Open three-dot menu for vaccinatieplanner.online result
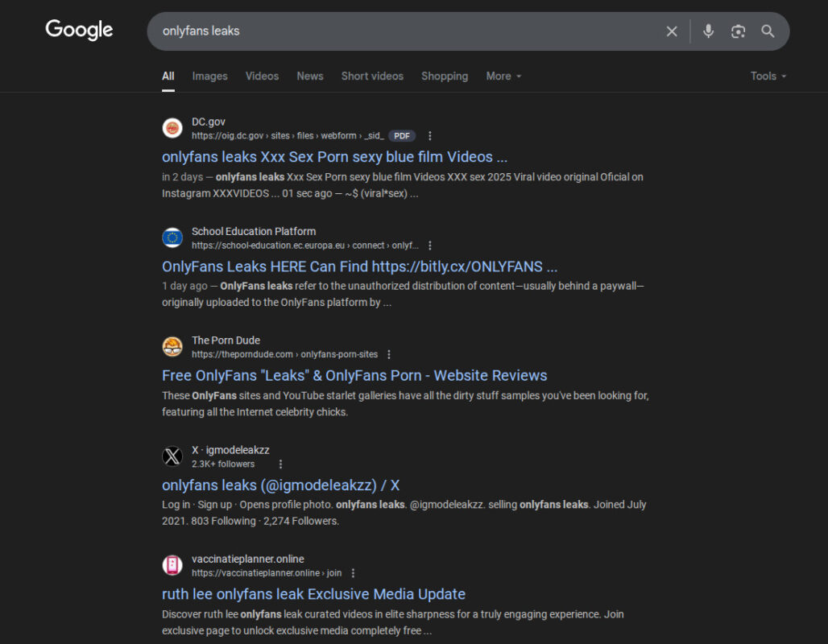 (353, 573)
